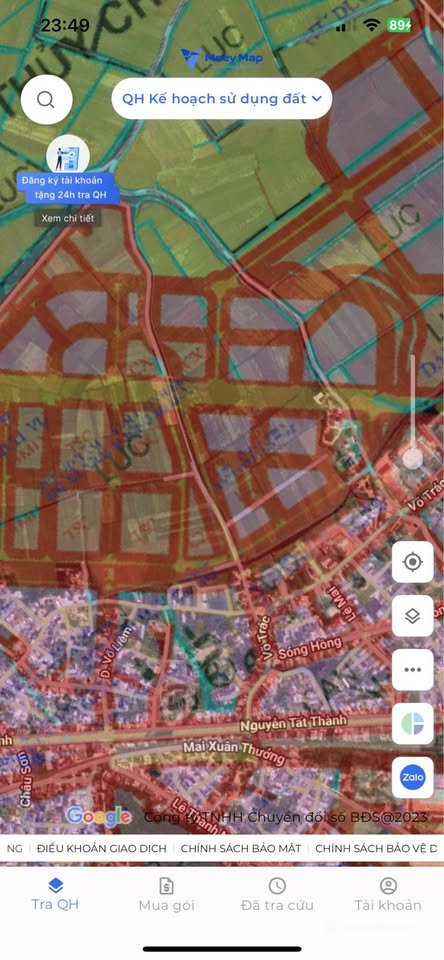This screenshot has width=444, height=960.
Task: Click the Google logo on the map
Action: pos(99,816)
